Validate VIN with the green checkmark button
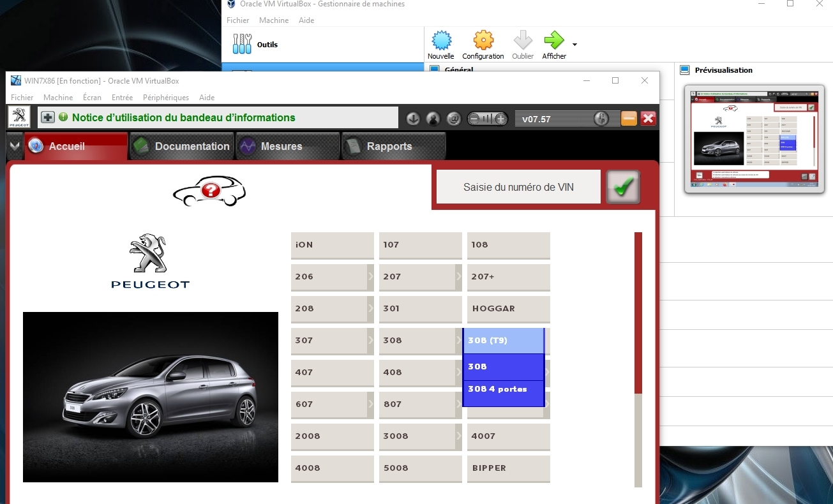The image size is (833, 504). (623, 187)
